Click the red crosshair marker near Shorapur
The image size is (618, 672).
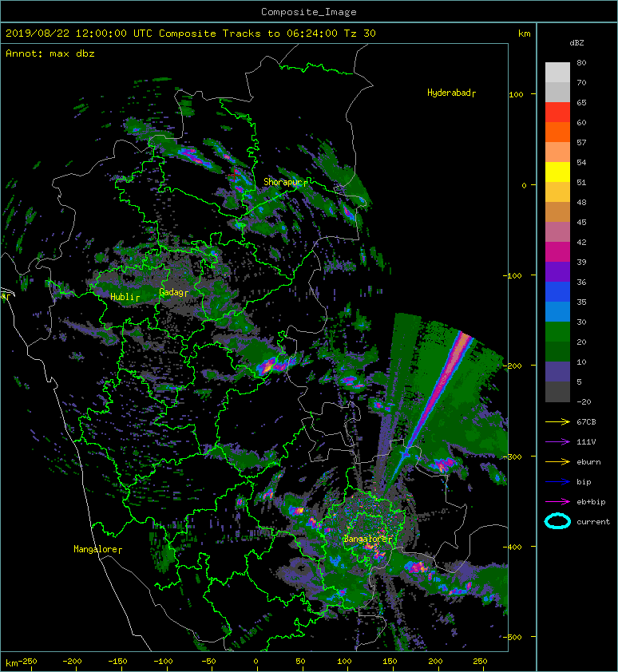click(234, 176)
